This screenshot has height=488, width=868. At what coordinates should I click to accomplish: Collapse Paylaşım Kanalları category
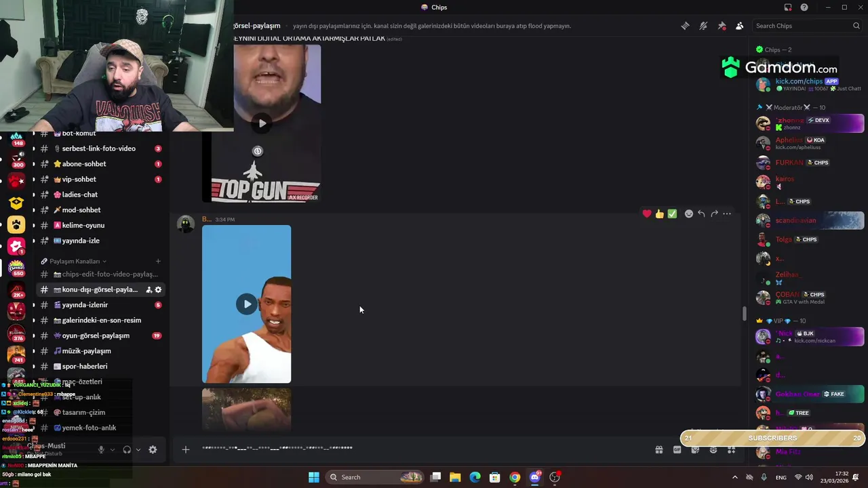[x=73, y=261]
